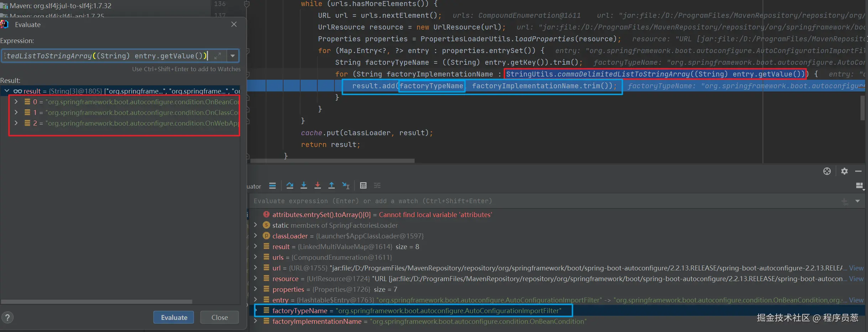Click the help question mark in Evaluate dialog
This screenshot has height=332, width=868.
pyautogui.click(x=7, y=317)
